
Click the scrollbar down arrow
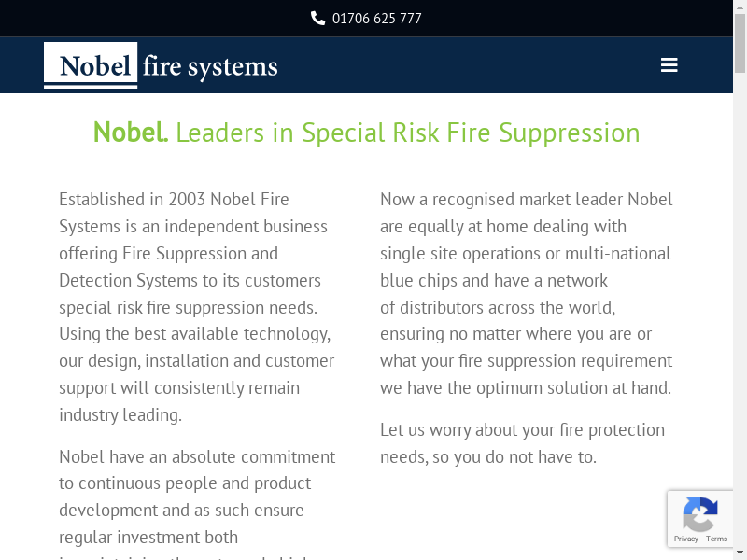740,553
